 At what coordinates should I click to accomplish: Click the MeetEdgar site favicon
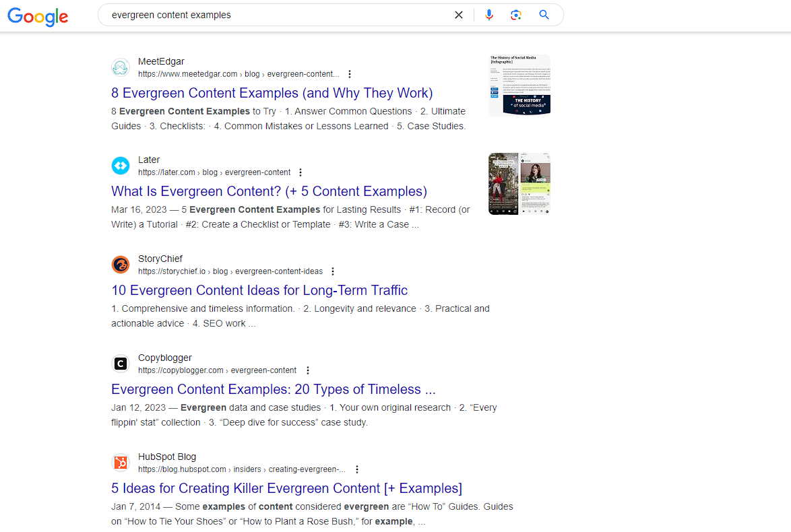pyautogui.click(x=121, y=67)
